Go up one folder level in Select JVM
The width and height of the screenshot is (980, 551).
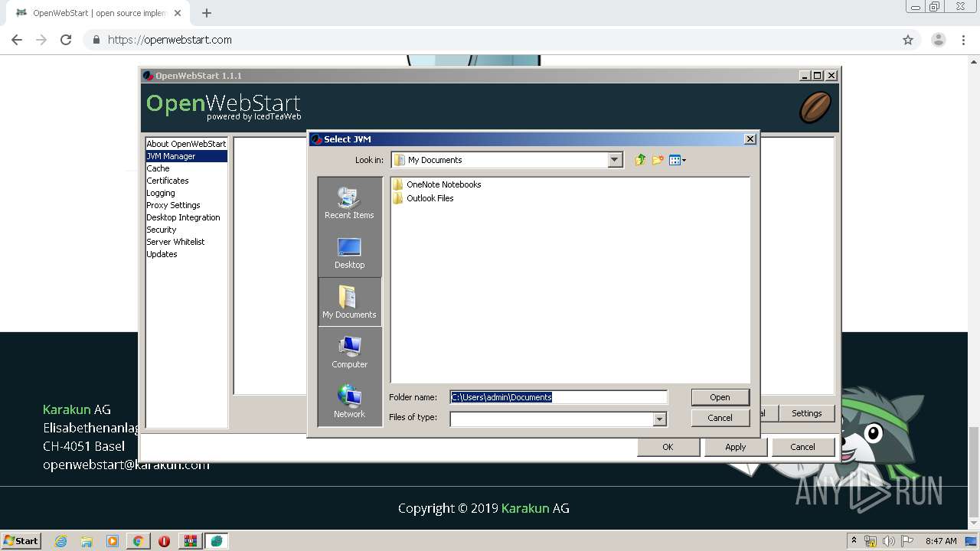(640, 160)
